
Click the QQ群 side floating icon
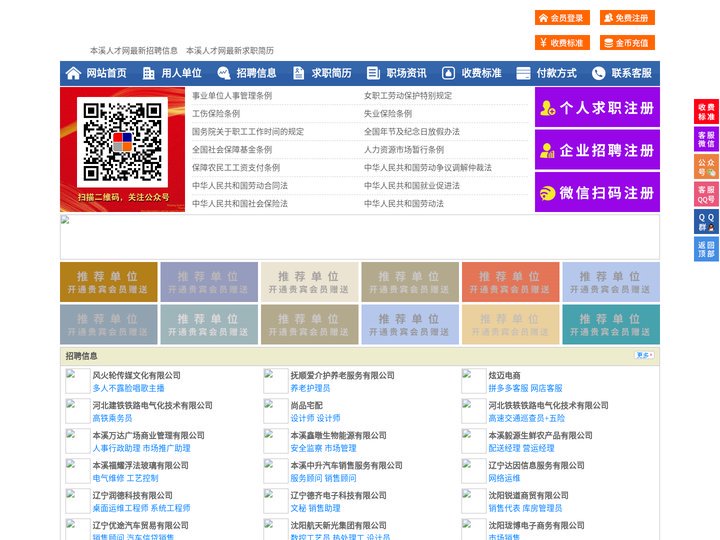point(706,222)
